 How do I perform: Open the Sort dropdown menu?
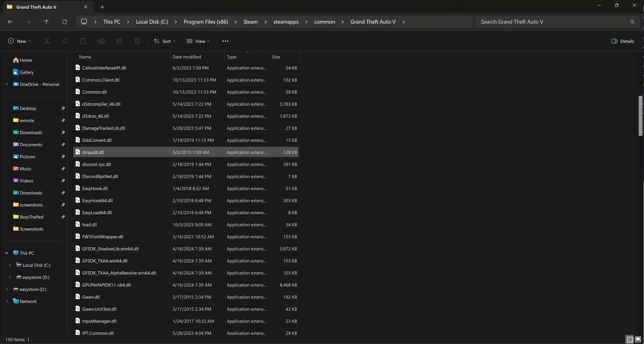pos(165,41)
